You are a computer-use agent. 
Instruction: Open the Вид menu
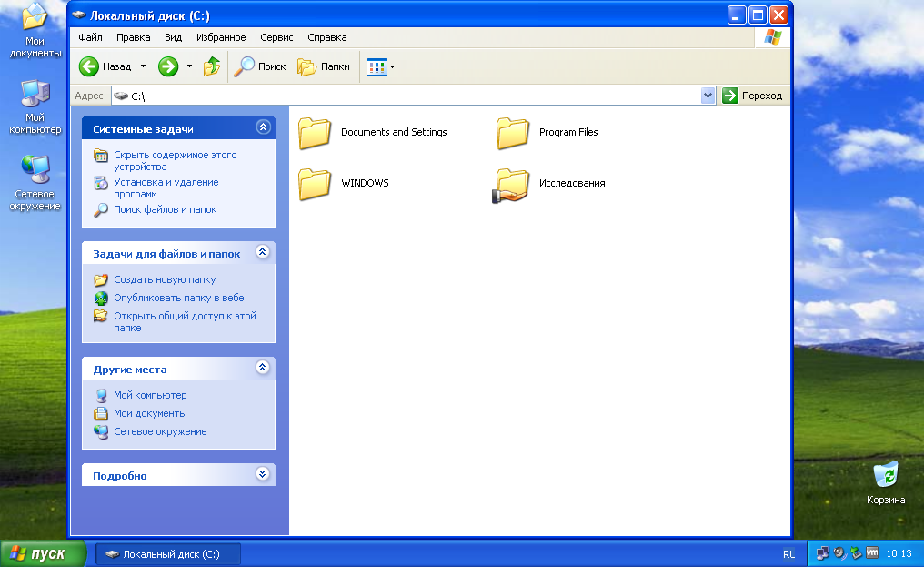(173, 37)
